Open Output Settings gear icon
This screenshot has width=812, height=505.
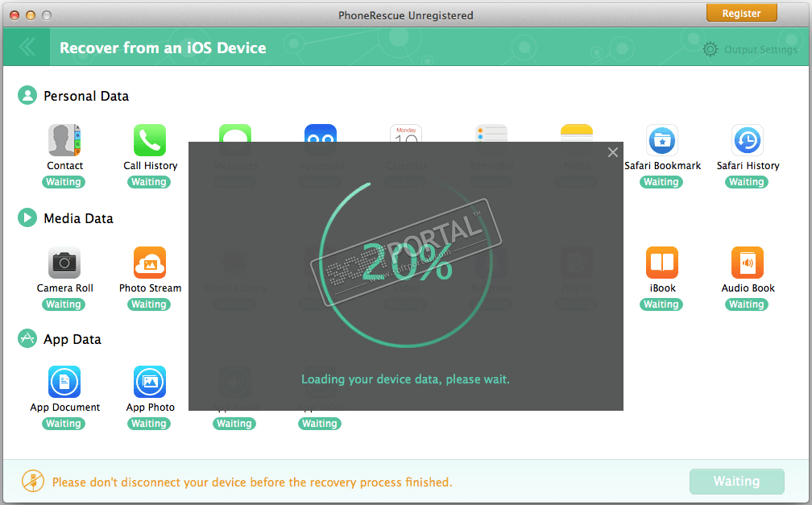click(x=710, y=49)
